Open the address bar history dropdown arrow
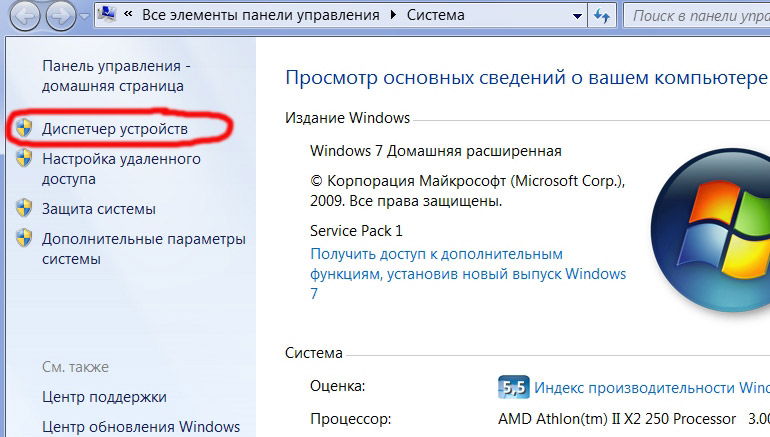 pos(578,16)
